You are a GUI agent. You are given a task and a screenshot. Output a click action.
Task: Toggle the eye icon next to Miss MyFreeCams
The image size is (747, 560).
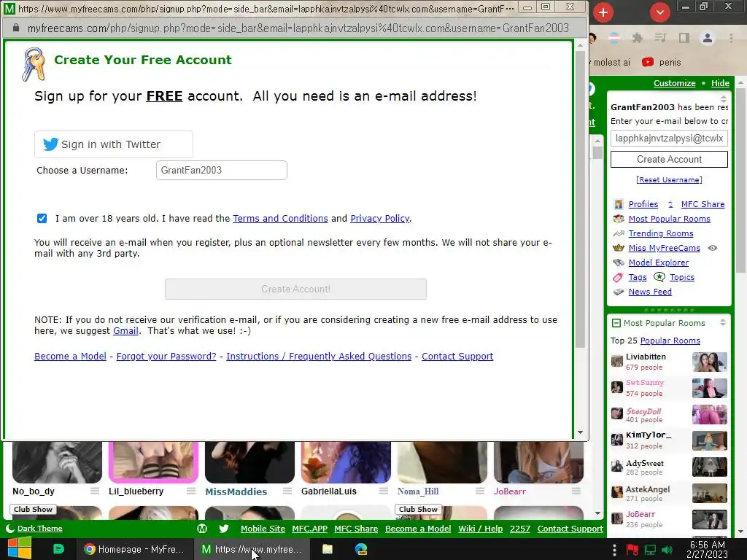click(x=713, y=248)
